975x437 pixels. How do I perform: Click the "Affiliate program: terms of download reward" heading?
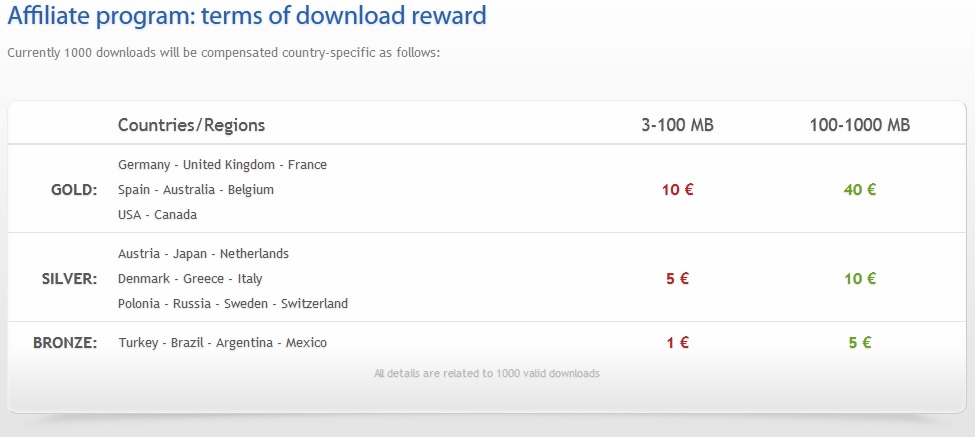tap(247, 16)
